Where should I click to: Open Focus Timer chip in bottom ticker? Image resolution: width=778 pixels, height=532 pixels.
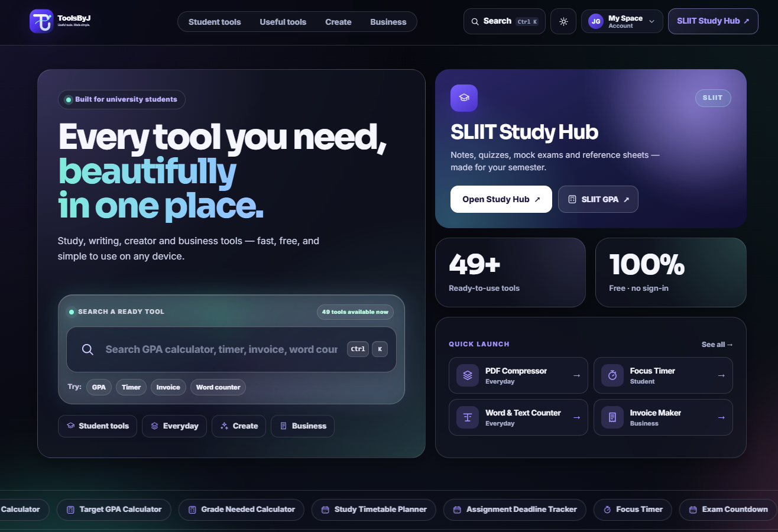pyautogui.click(x=633, y=510)
